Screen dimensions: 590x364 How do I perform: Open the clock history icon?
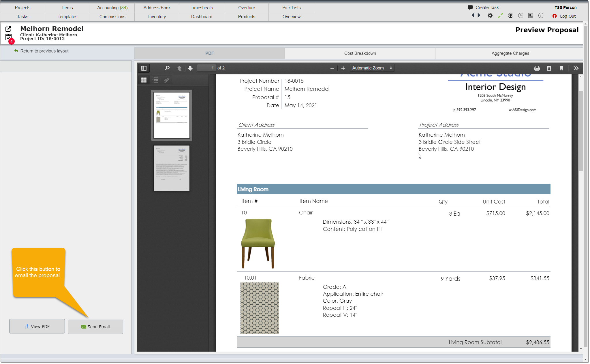(521, 16)
